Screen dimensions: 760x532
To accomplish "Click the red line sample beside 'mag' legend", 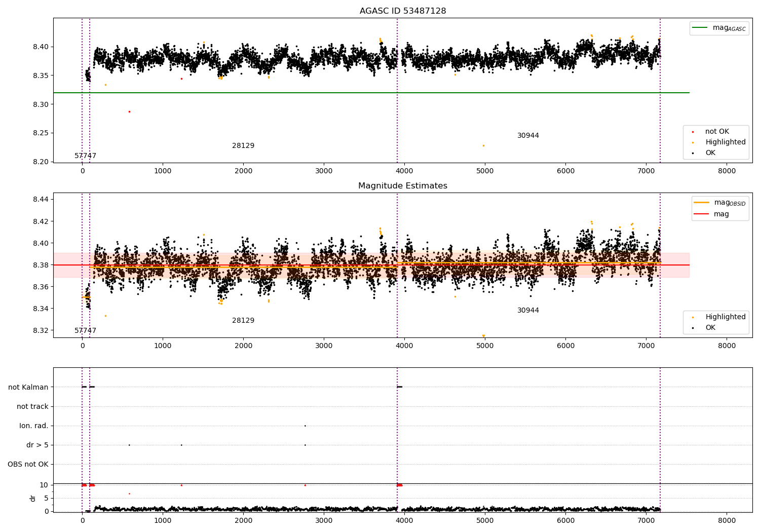I will click(702, 214).
